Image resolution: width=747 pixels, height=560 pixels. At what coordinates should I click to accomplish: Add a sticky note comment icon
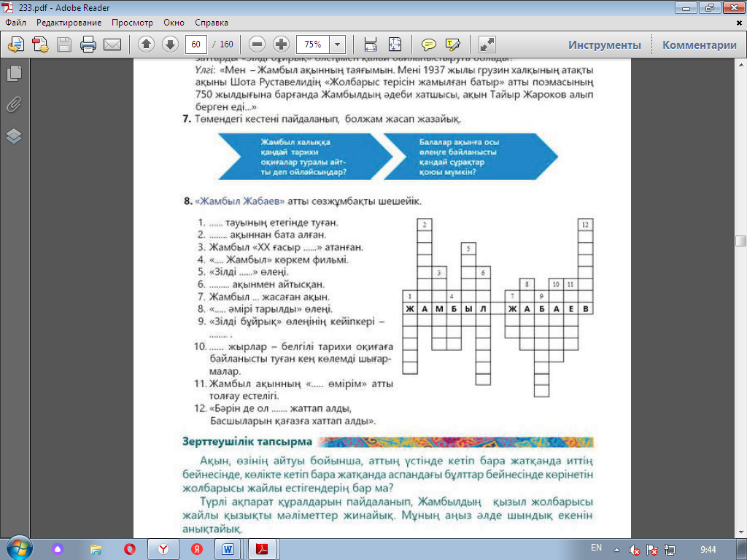pos(429,44)
